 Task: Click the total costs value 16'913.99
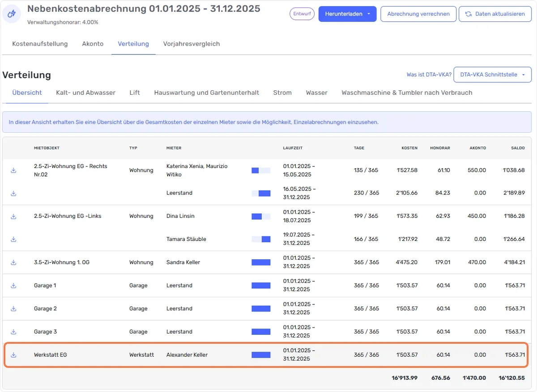(405, 378)
